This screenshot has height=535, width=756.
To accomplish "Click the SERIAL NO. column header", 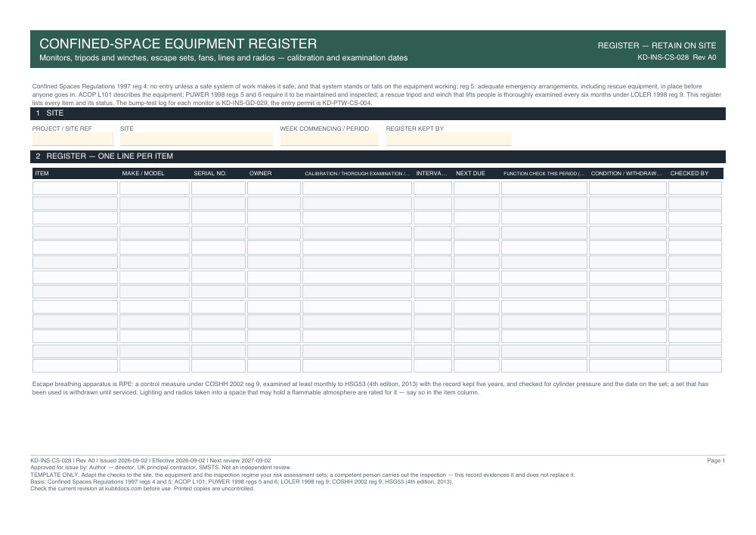I will click(209, 174).
